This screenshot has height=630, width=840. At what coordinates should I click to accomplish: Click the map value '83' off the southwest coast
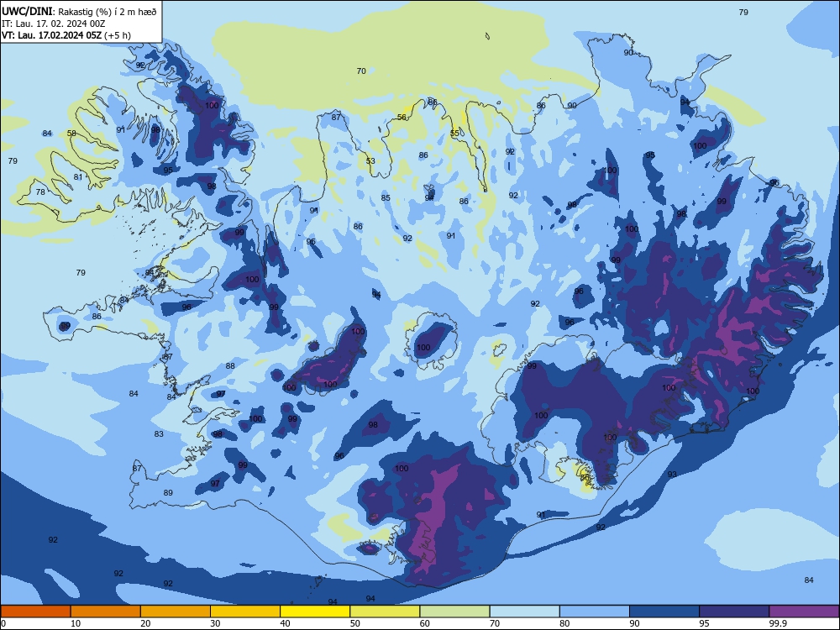pos(159,434)
